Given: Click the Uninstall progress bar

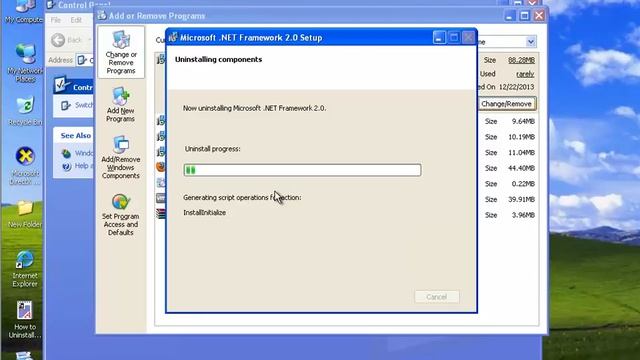Looking at the screenshot, I should 302,170.
